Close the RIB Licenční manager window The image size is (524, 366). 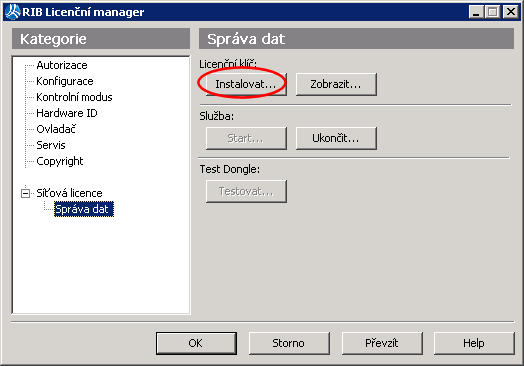[511, 12]
